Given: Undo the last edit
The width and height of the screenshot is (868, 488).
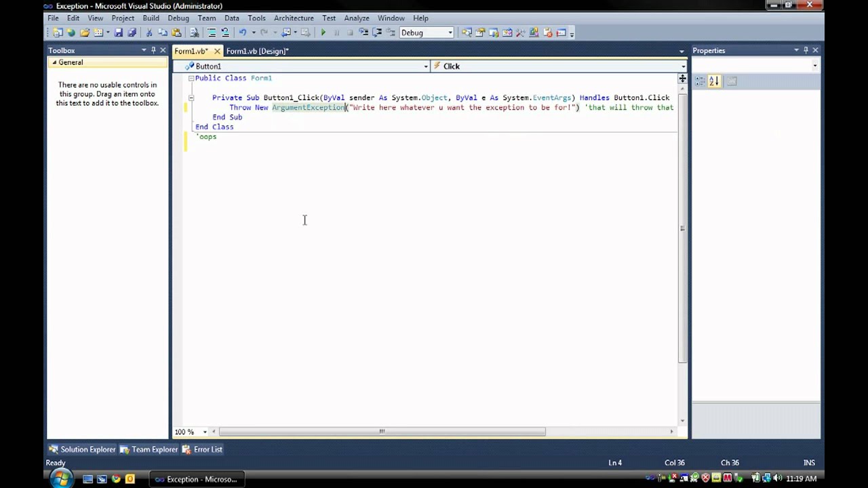Looking at the screenshot, I should (x=243, y=33).
